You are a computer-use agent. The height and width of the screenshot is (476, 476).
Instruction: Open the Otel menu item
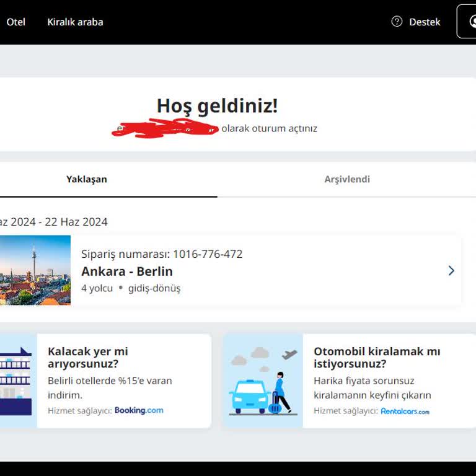pos(15,22)
